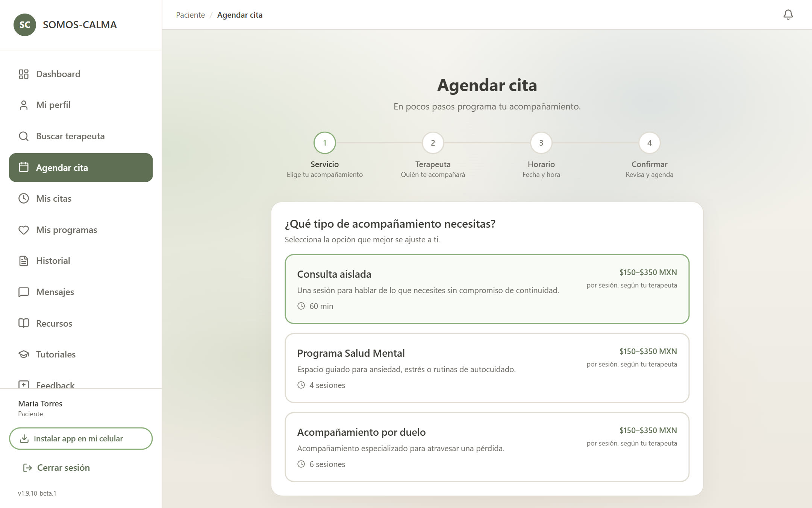The height and width of the screenshot is (508, 812).
Task: Click the SC logo avatar
Action: [25, 25]
